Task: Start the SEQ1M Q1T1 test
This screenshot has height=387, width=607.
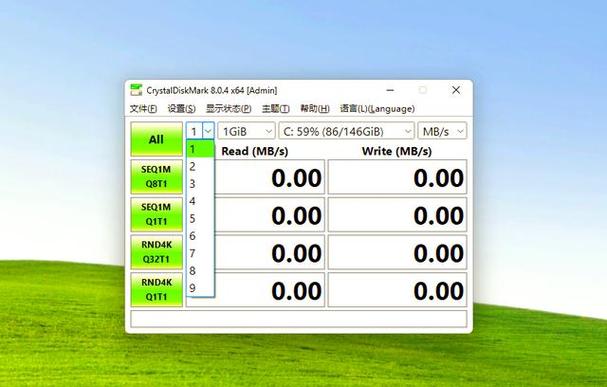Action: (156, 214)
